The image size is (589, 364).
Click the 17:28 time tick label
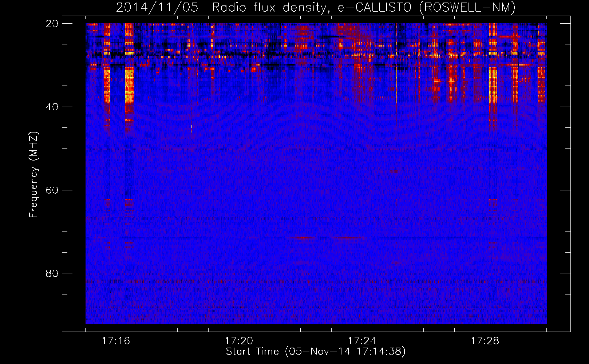[x=485, y=341]
